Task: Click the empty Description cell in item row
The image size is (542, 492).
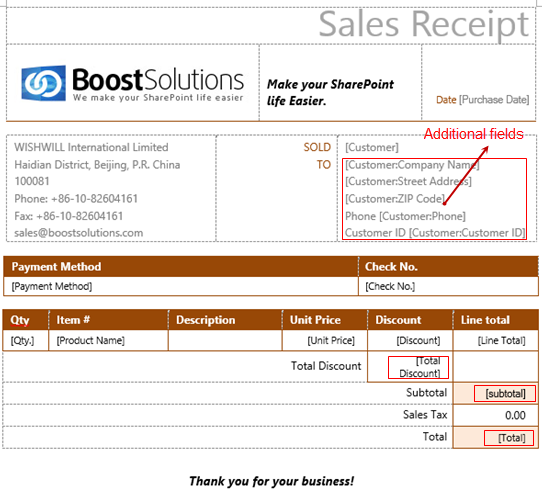Action: point(225,341)
